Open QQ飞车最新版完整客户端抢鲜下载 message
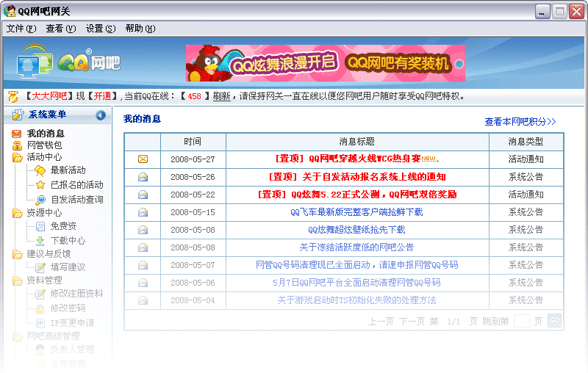 356,212
